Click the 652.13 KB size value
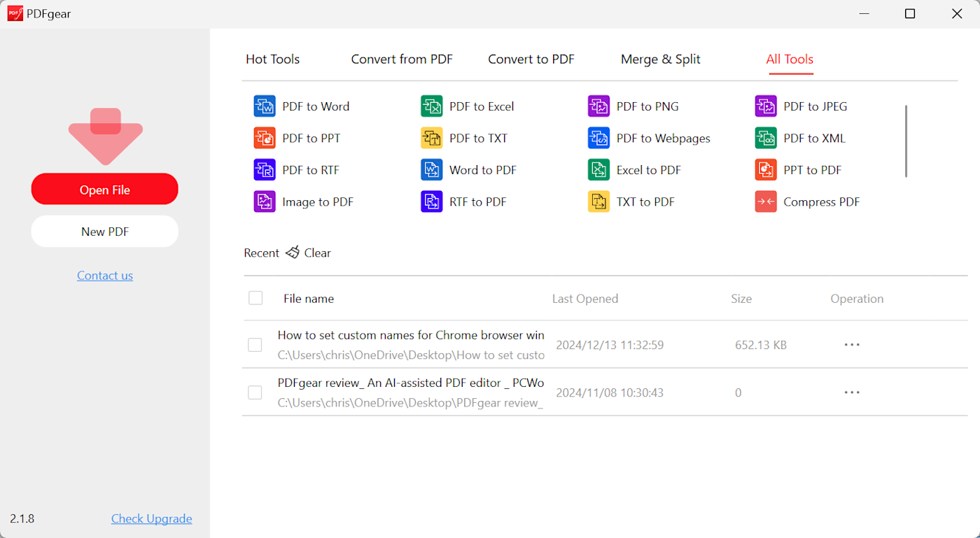This screenshot has height=538, width=980. point(761,345)
